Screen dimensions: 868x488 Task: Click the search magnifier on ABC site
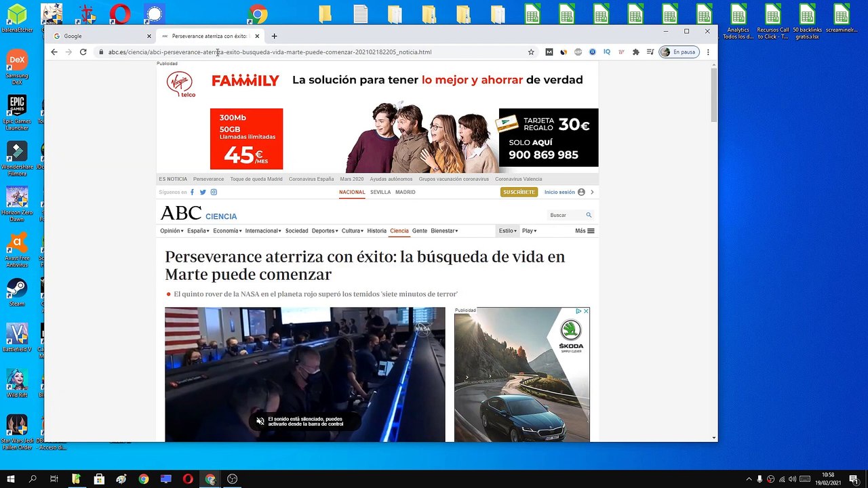click(x=589, y=215)
